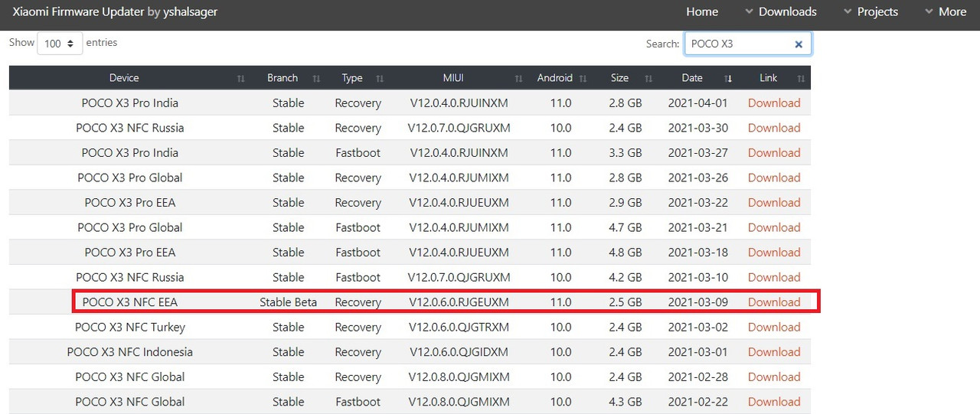The width and height of the screenshot is (980, 414).
Task: Select the 2021-02-22 date cell
Action: (x=698, y=402)
